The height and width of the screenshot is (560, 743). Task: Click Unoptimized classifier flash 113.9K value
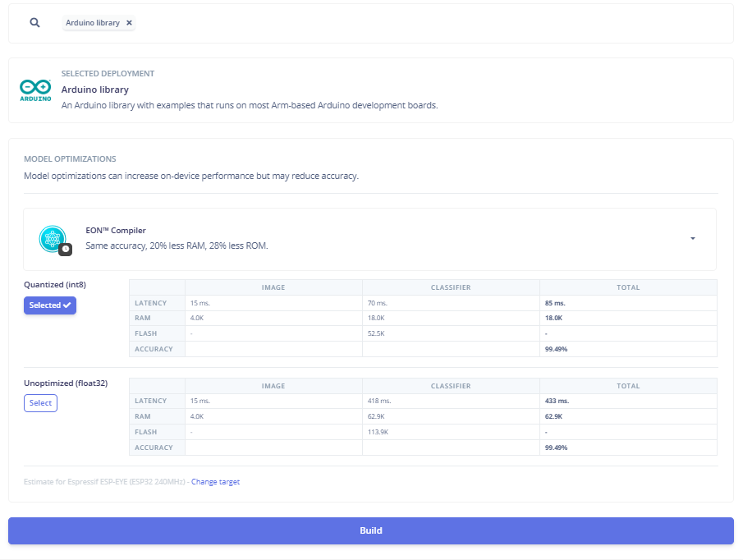click(380, 432)
